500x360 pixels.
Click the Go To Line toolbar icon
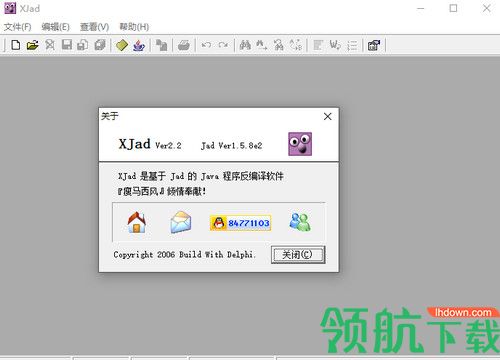(x=295, y=45)
